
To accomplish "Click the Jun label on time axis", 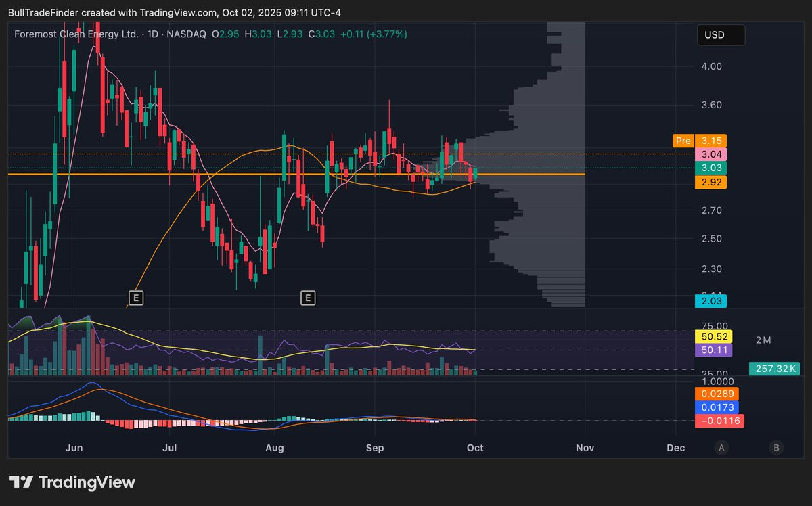I will (75, 448).
